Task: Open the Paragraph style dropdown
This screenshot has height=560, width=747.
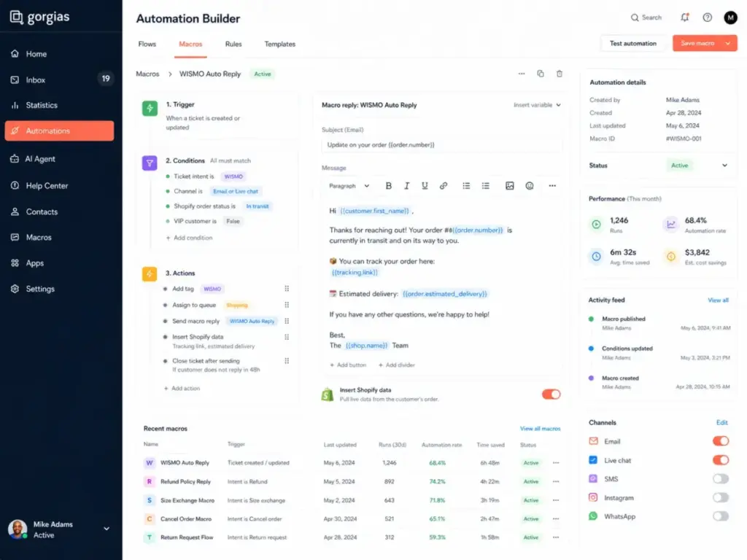Action: (x=349, y=186)
